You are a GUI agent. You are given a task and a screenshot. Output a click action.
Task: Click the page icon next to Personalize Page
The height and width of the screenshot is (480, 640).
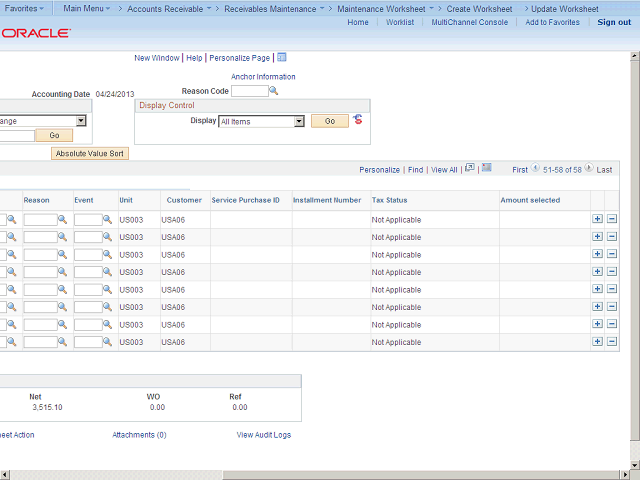(x=282, y=58)
